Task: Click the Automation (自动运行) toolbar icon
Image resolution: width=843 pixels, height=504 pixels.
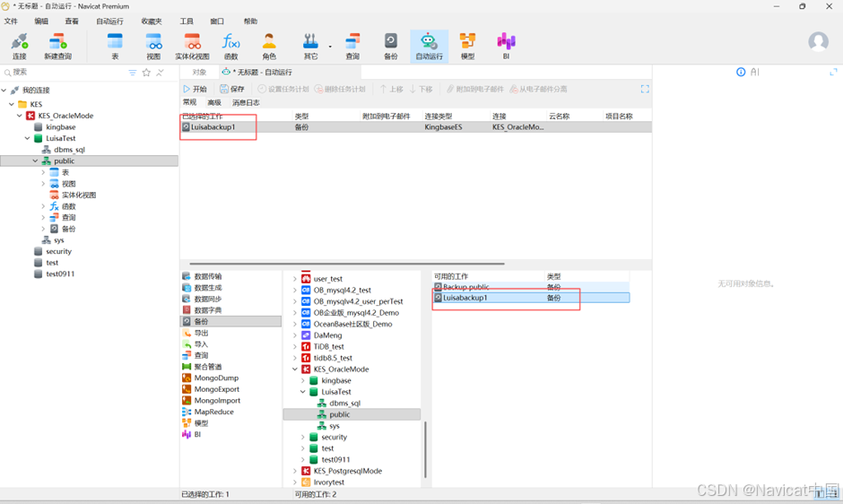Action: point(429,46)
